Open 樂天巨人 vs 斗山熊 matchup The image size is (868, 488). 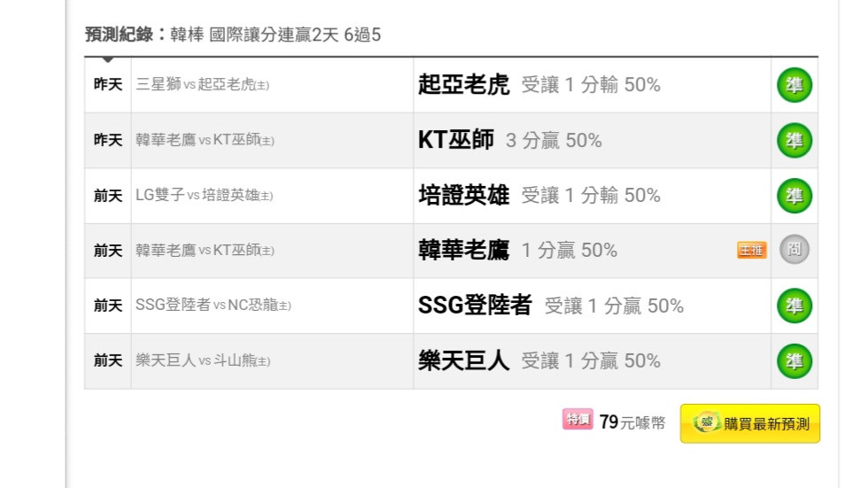[x=203, y=360]
